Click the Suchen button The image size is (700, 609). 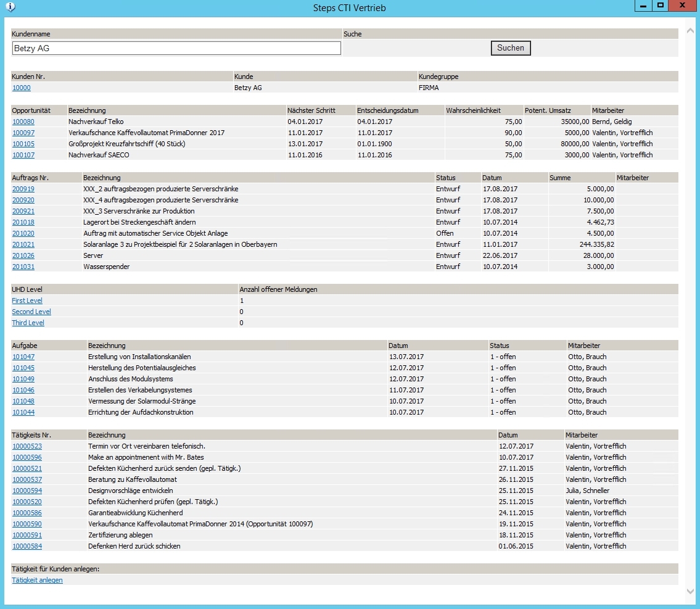pos(511,48)
